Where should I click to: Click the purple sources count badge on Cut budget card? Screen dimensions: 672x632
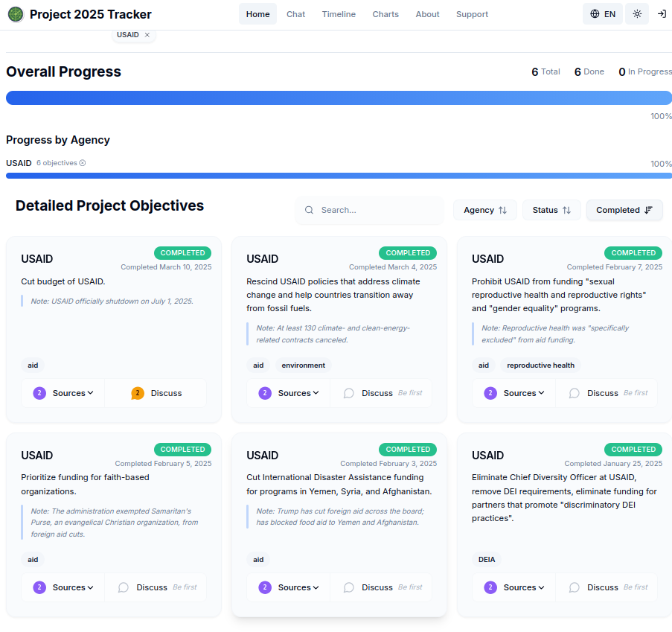click(x=39, y=393)
